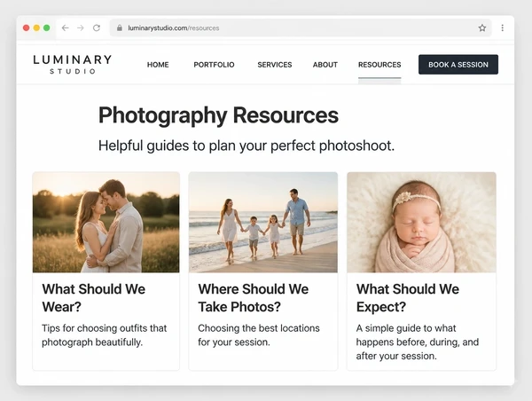This screenshot has height=401, width=532.
Task: Open the 'What Should We Expect?' guide title
Action: tap(408, 298)
